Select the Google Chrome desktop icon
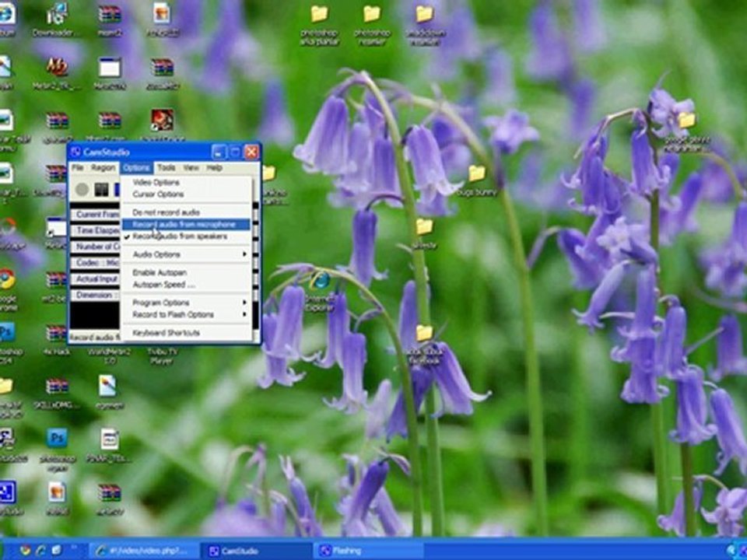 click(x=7, y=279)
